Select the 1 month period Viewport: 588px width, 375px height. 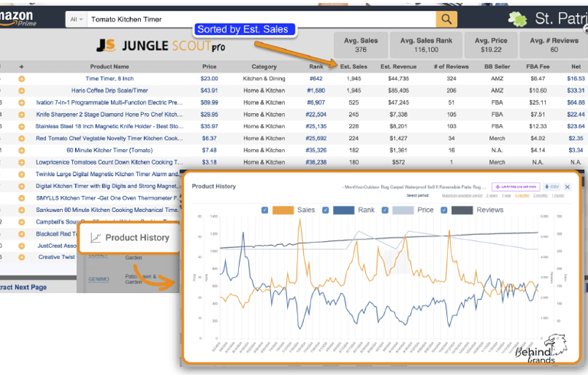(x=557, y=196)
